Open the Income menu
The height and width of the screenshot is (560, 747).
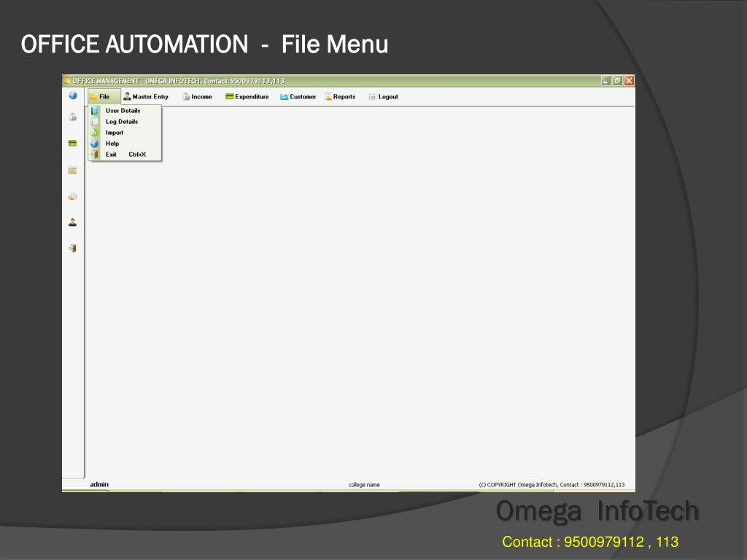tap(197, 97)
